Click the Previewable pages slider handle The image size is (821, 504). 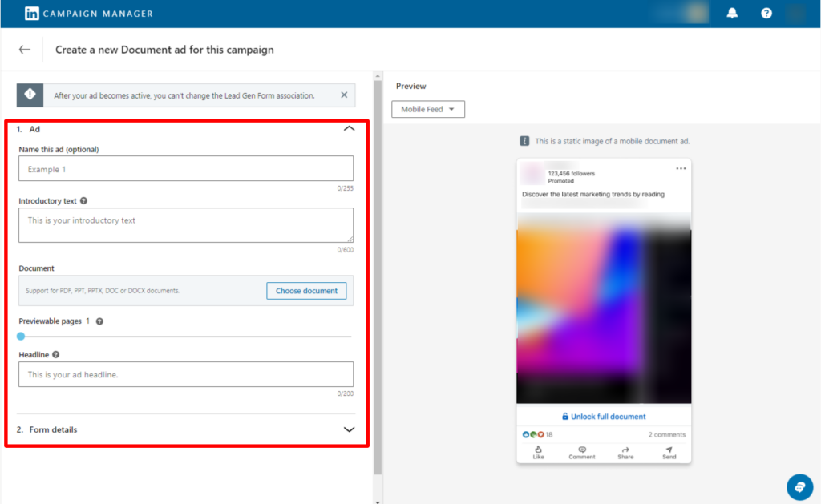(21, 337)
